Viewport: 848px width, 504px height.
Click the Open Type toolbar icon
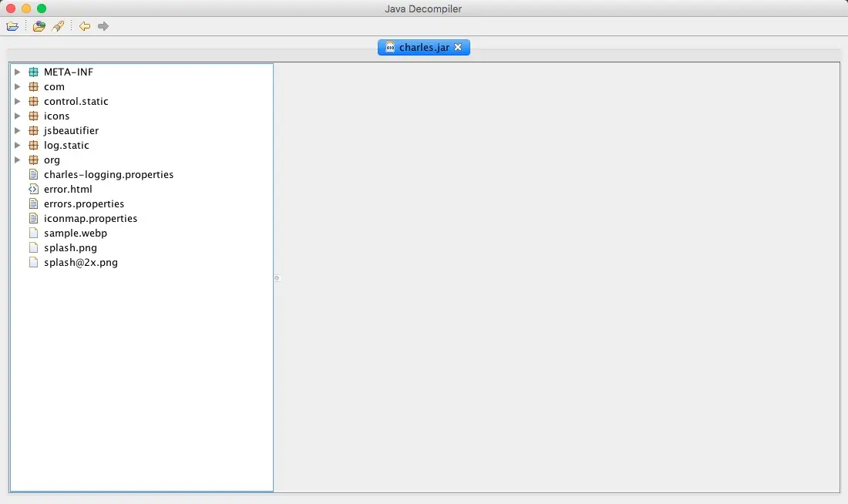click(39, 26)
